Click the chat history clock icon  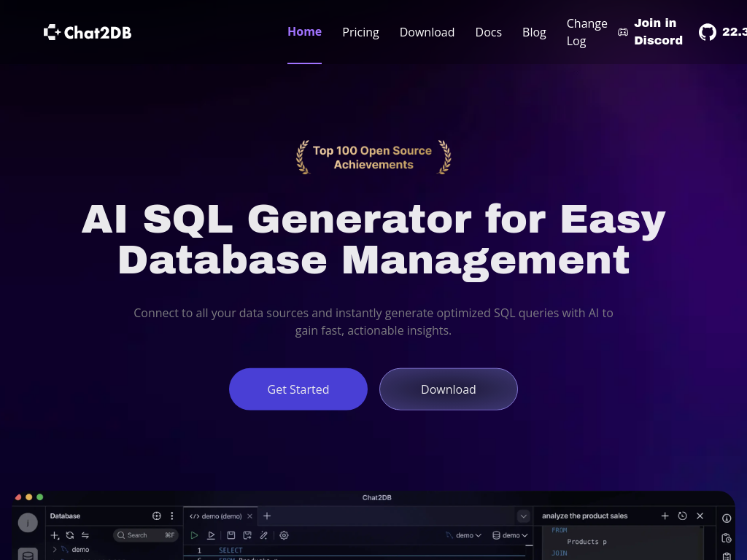click(x=682, y=516)
